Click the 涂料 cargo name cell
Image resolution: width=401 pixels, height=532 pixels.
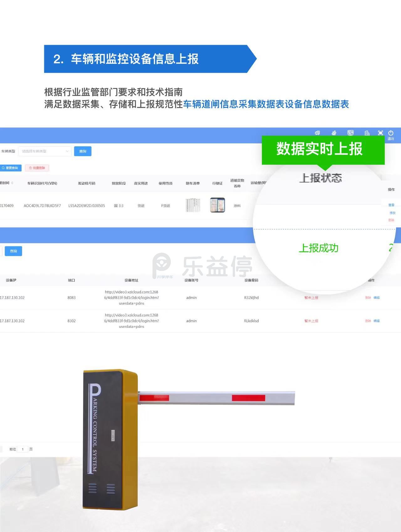(237, 206)
